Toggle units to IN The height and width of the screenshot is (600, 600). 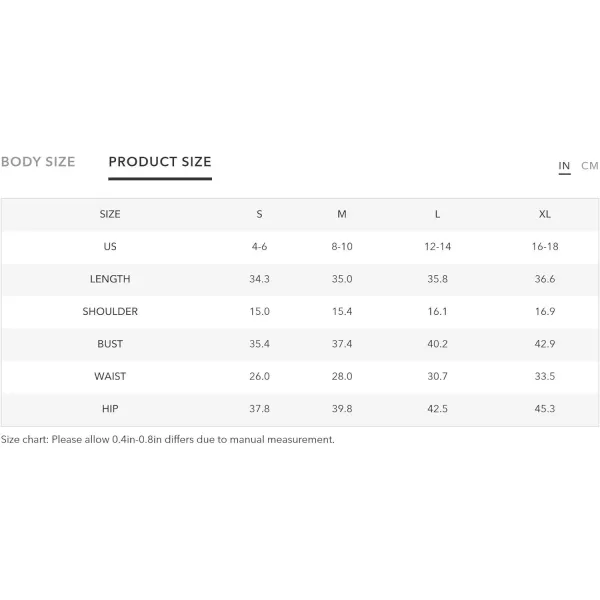tap(564, 166)
